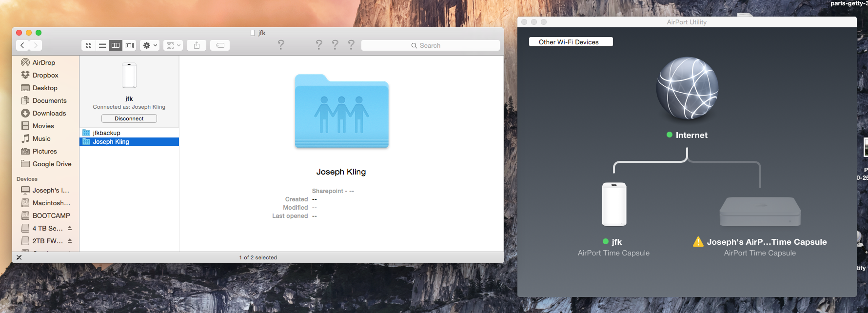
Task: Open Pictures in the Finder sidebar
Action: 44,151
